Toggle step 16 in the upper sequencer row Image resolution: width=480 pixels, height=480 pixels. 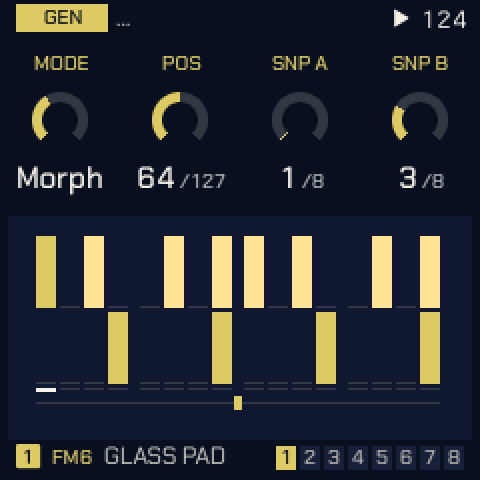430,272
